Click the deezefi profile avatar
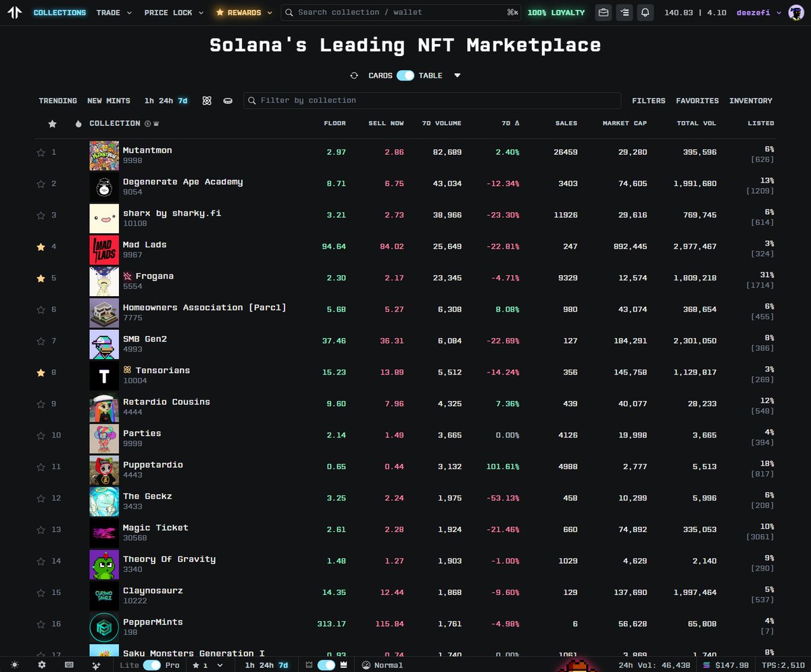Screen dimensions: 811x672 tap(796, 12)
